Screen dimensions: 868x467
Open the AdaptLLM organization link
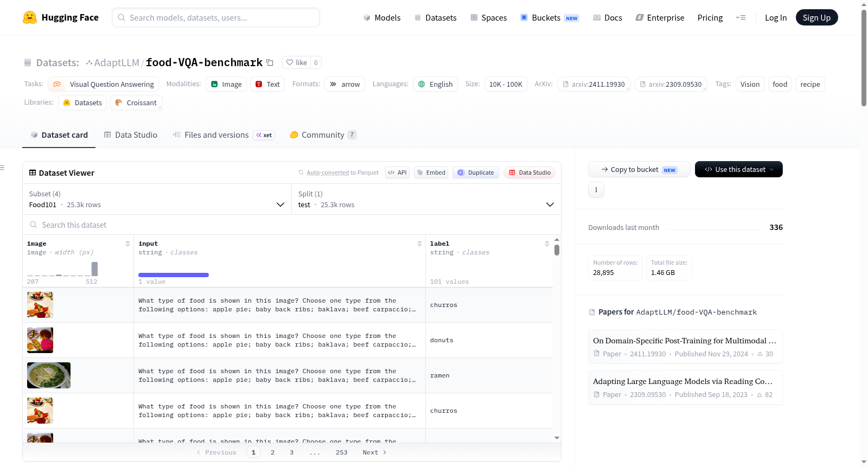tap(117, 62)
